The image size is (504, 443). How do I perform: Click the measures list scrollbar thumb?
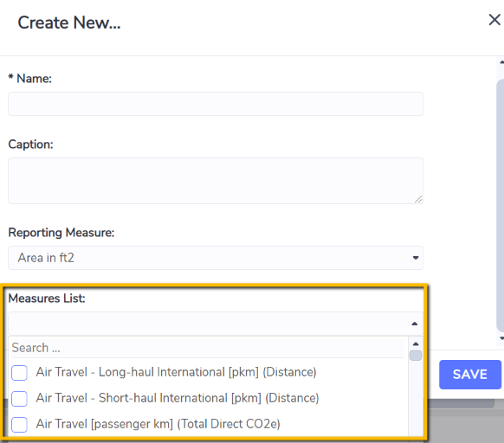416,356
